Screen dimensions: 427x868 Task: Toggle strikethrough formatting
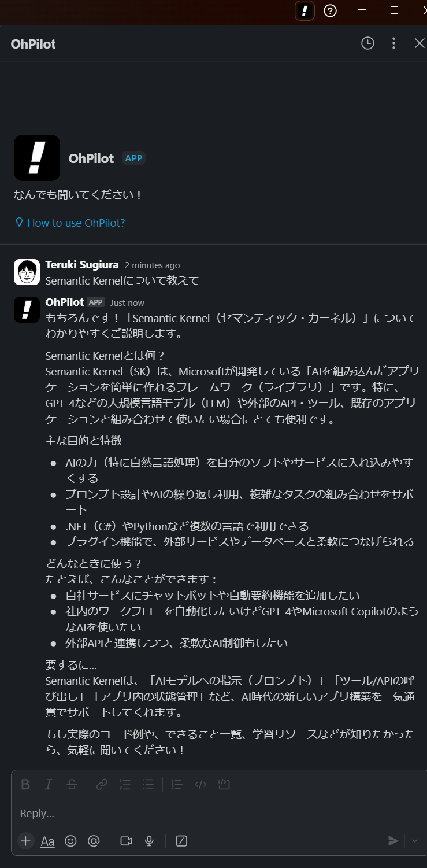point(71,784)
